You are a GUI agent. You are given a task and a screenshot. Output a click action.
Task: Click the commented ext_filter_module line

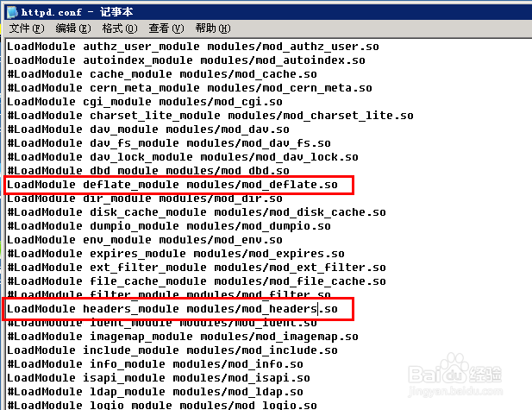197,268
